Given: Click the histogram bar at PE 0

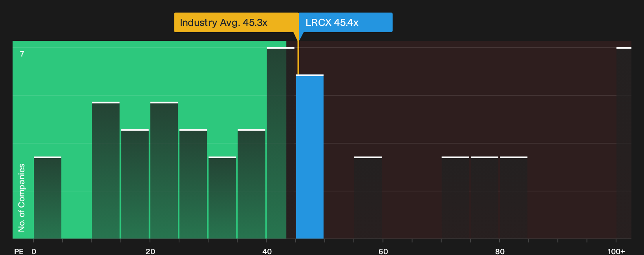Looking at the screenshot, I should pyautogui.click(x=48, y=198).
